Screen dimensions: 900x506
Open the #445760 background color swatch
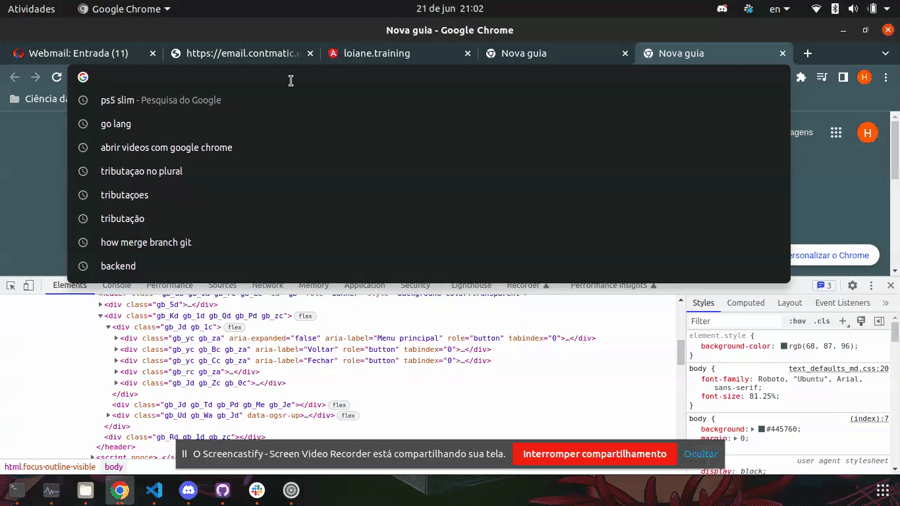click(x=761, y=429)
